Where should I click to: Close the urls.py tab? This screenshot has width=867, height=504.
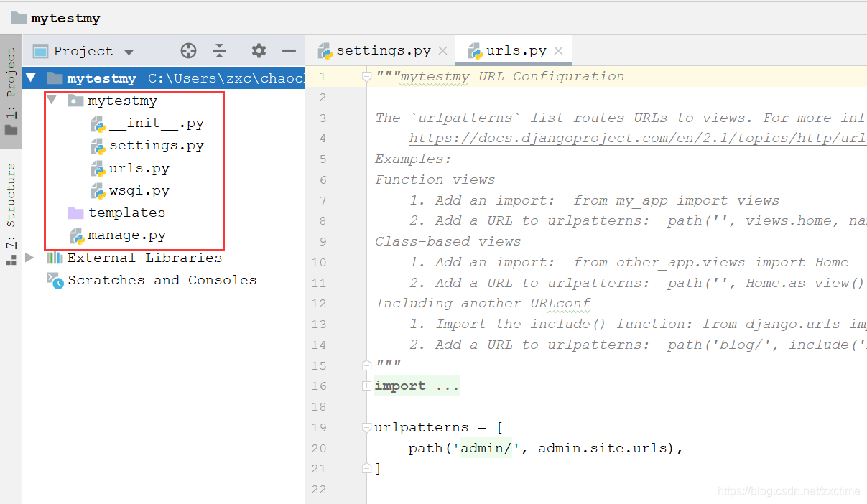(x=558, y=51)
